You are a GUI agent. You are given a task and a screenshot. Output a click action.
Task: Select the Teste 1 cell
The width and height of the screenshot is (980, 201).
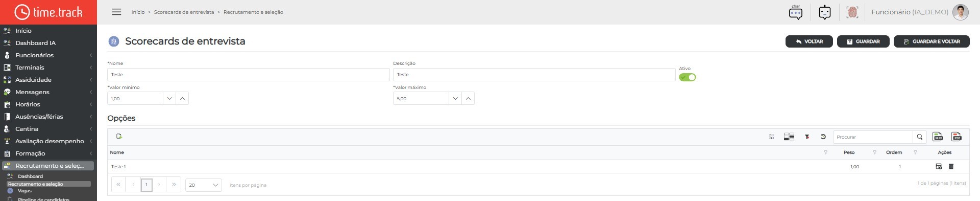click(x=118, y=167)
